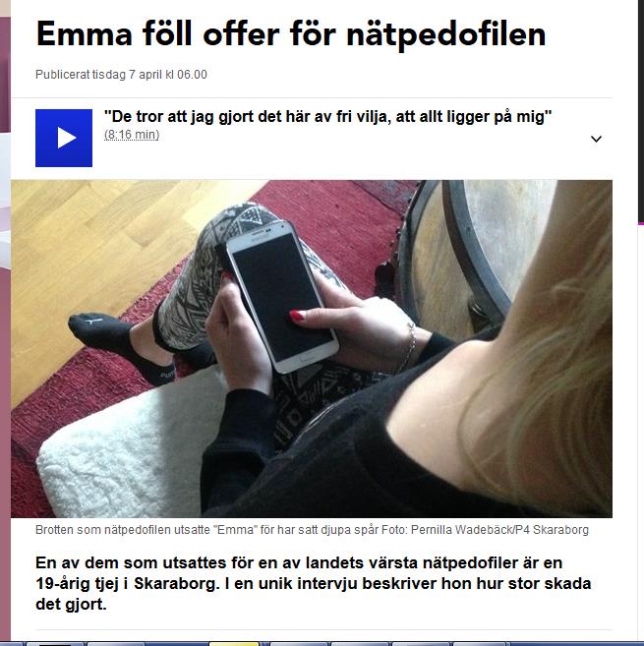Activate the yellow highlighted taskbar button
Screen dimensions: 644x646
pos(234,643)
